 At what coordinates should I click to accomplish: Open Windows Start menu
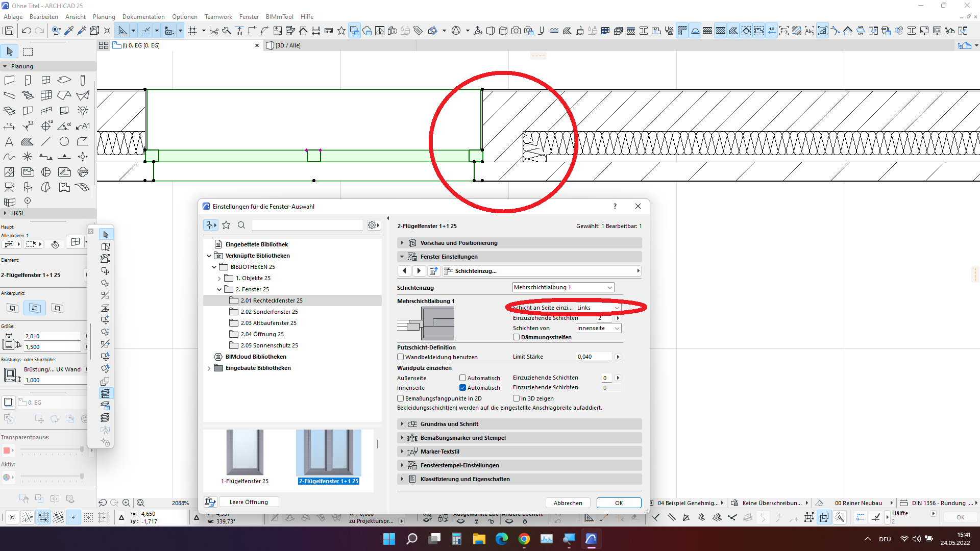(x=389, y=539)
